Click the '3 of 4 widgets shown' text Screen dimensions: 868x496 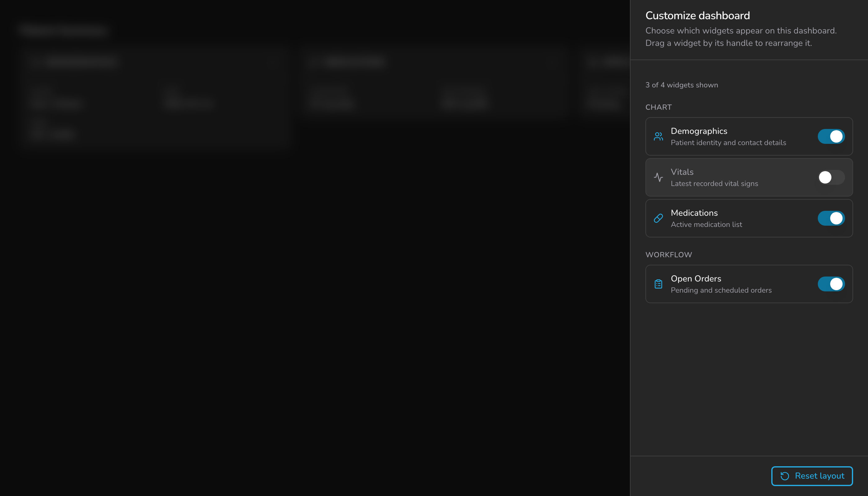coord(681,85)
